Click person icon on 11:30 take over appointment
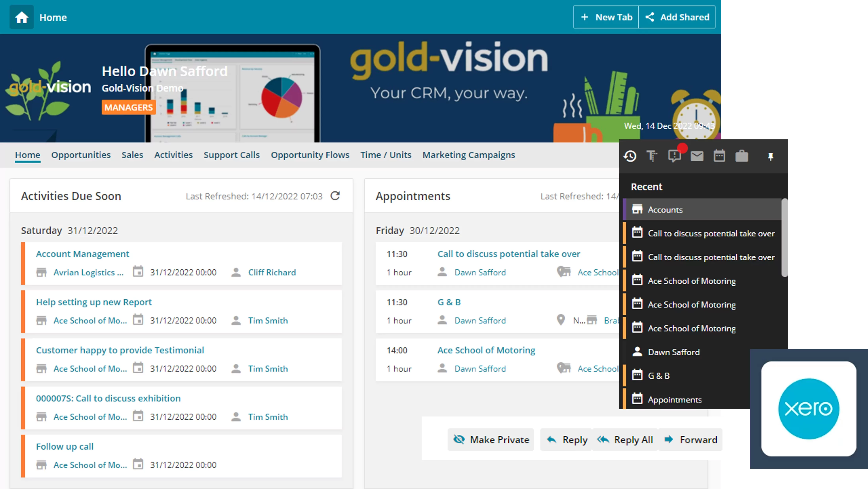Screen dimensions: 868x489 pos(442,272)
